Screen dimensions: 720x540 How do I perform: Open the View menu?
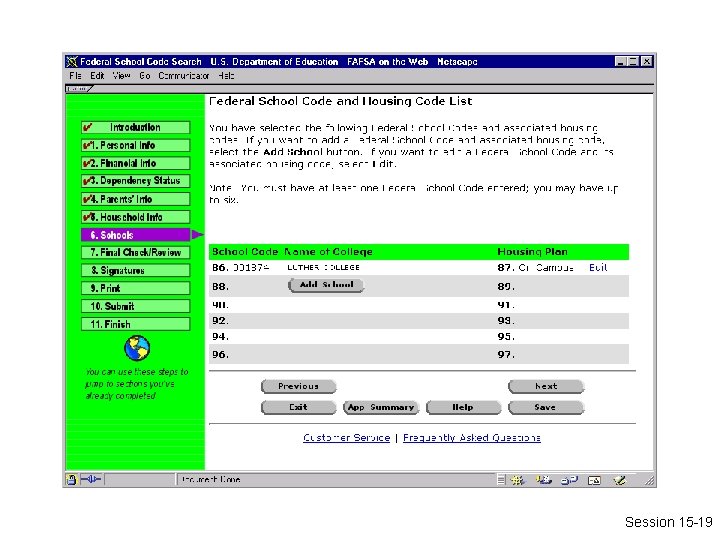click(122, 76)
